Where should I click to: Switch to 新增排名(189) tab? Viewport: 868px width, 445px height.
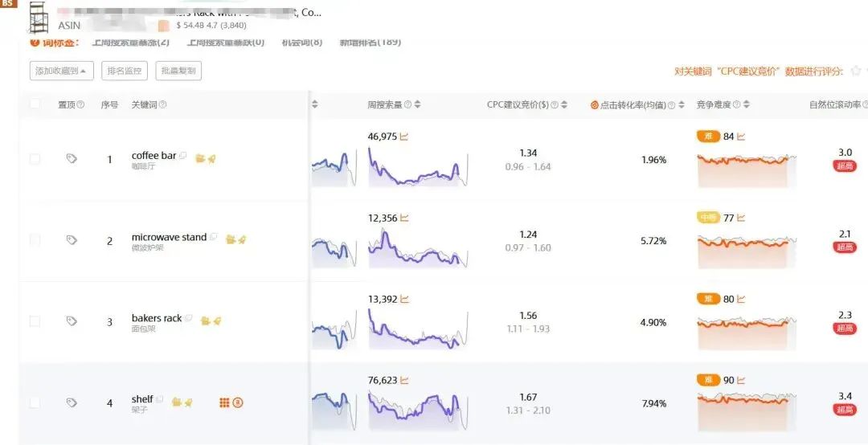371,42
